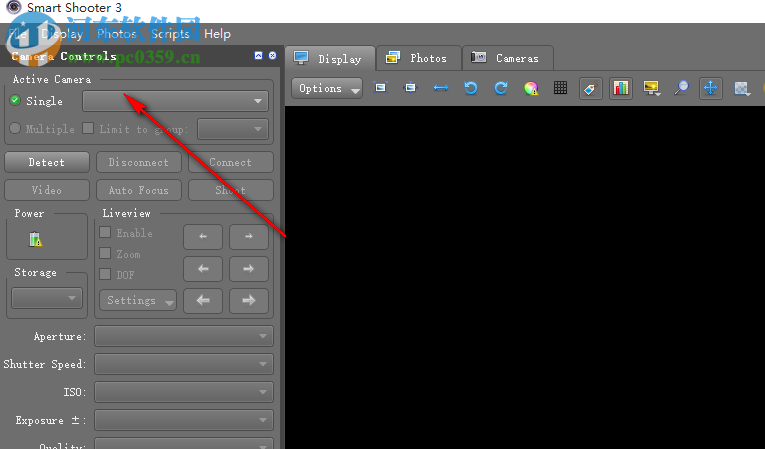Click the checkerboard background icon
Image resolution: width=765 pixels, height=449 pixels.
tap(742, 88)
